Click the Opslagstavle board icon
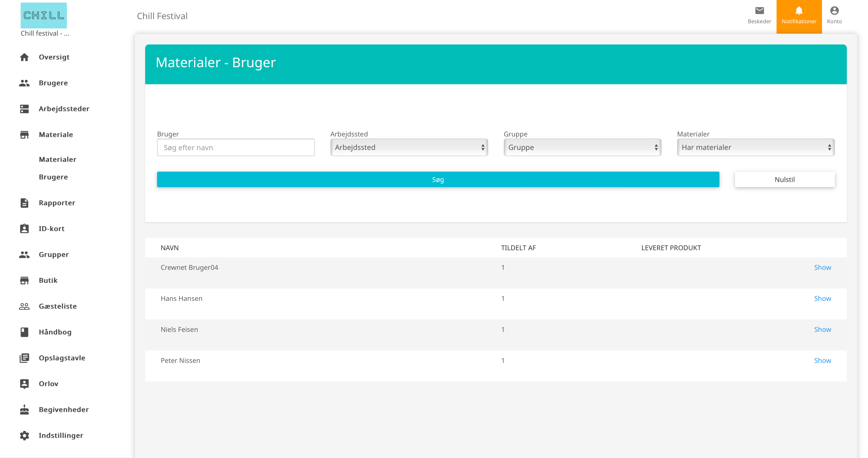The width and height of the screenshot is (868, 458). 24,358
